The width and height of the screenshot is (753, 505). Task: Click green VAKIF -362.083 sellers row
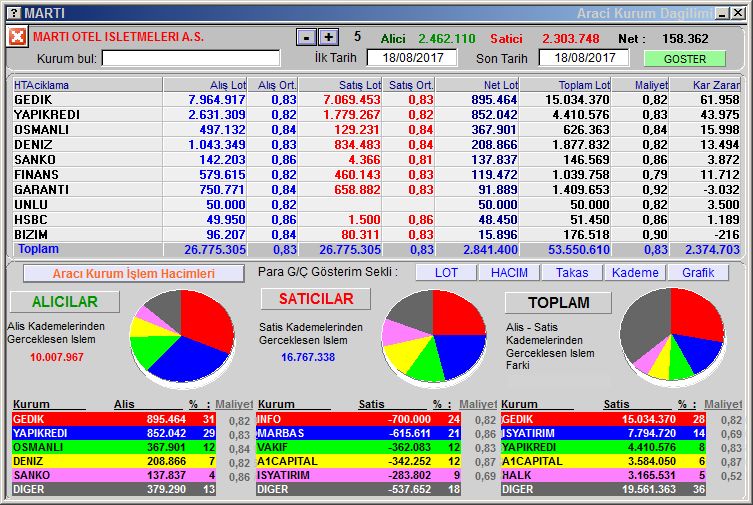pyautogui.click(x=359, y=447)
